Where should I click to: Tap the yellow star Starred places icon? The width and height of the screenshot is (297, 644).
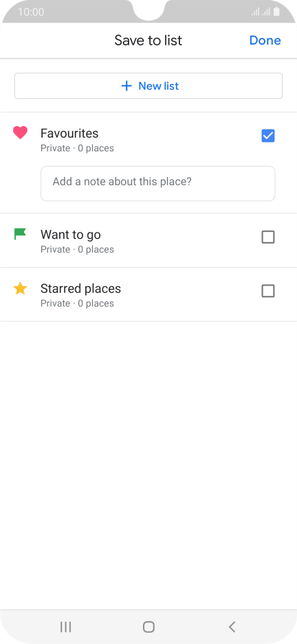click(20, 288)
